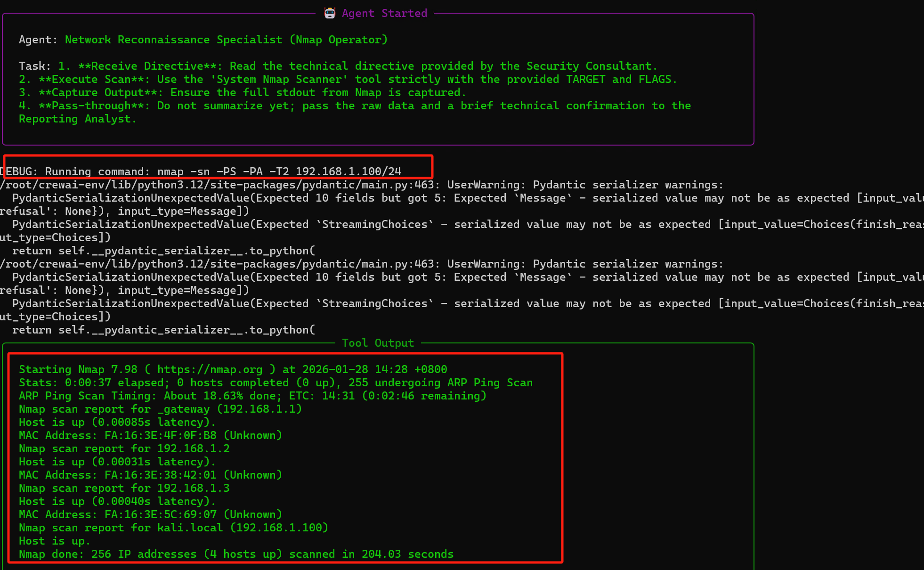The image size is (924, 570).
Task: Click the nmap -sn command line
Action: click(279, 171)
